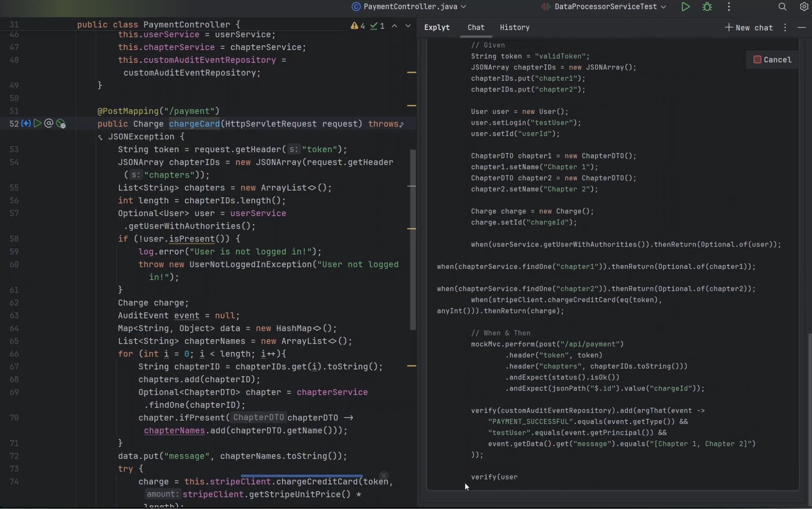The width and height of the screenshot is (812, 509).
Task: Click Explyt generate-test gutter icon on line 52
Action: pos(26,124)
